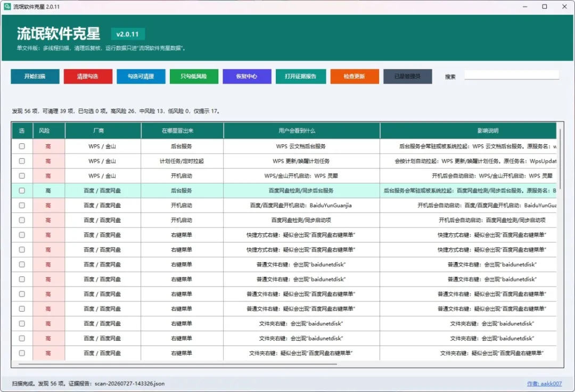This screenshot has width=575, height=392.
Task: Click the 后台服务 cell in the WPS 云文档 row
Action: point(182,146)
